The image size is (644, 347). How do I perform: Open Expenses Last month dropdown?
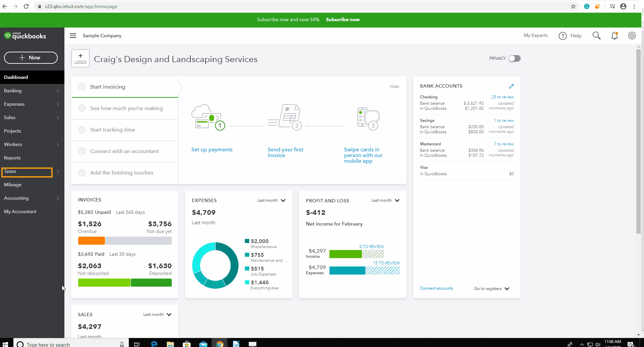(271, 200)
